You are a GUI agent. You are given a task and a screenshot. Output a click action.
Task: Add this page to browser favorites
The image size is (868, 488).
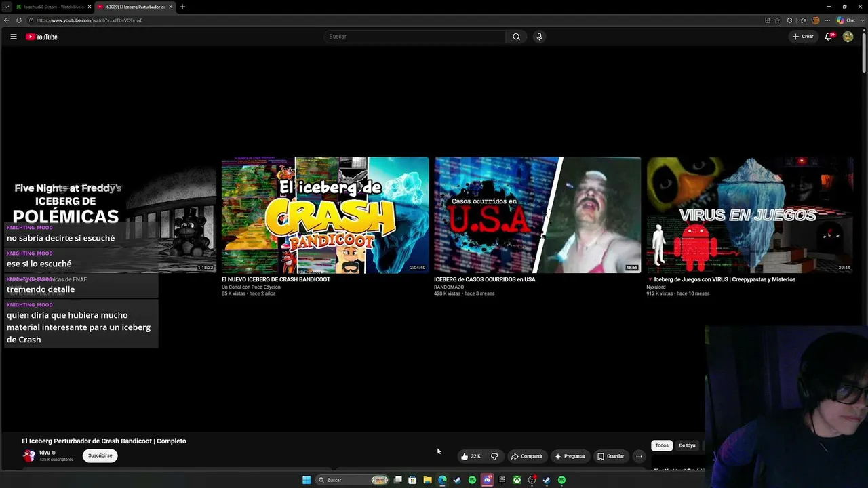pos(777,20)
